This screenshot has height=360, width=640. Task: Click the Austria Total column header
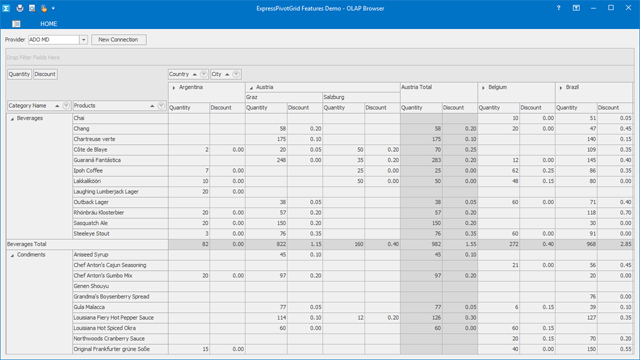tap(439, 92)
